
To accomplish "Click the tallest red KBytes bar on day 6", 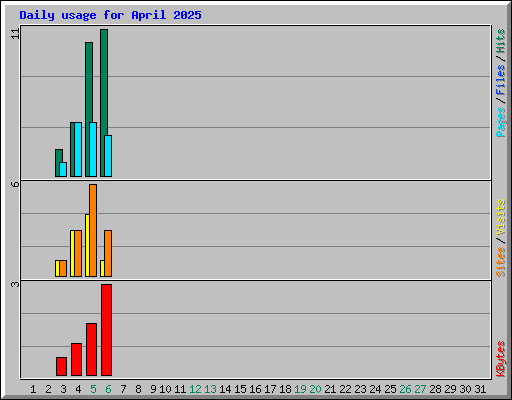I will tap(107, 330).
